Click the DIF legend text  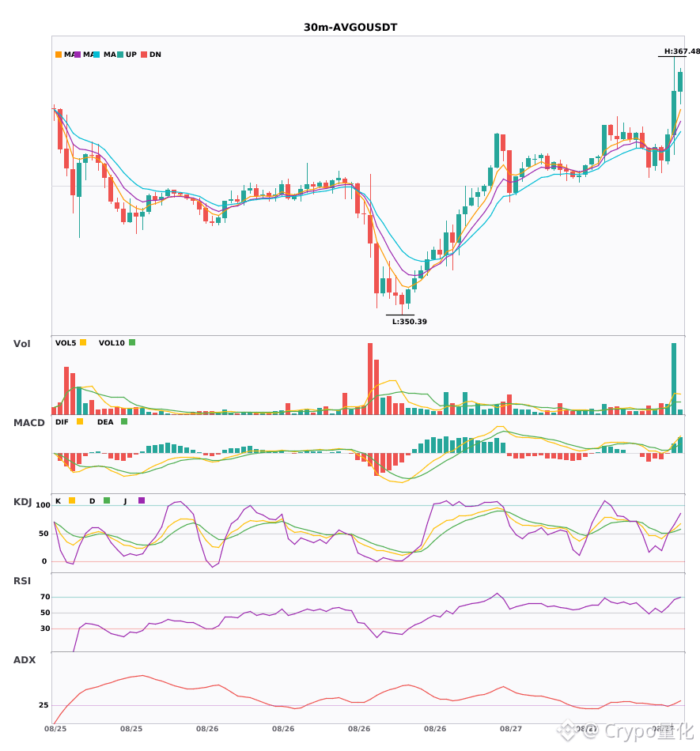point(62,422)
